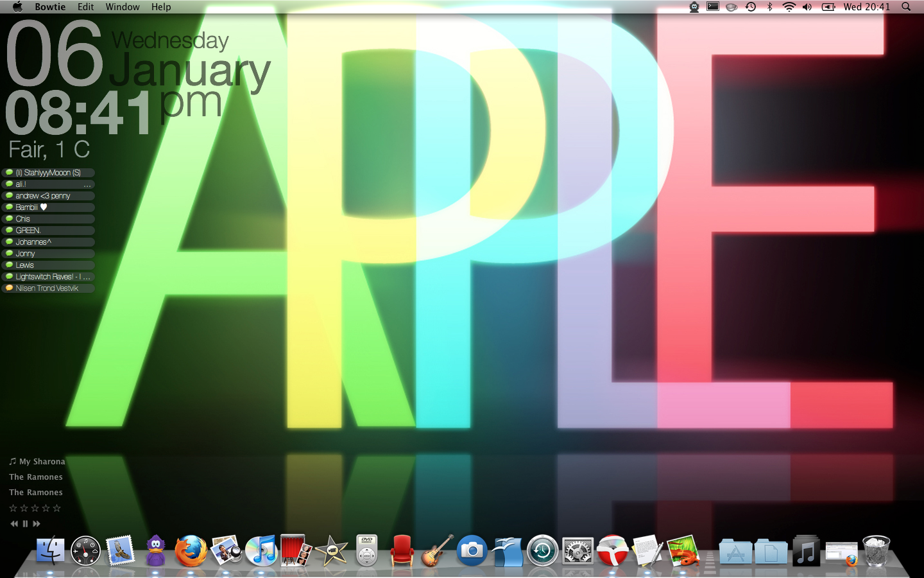Viewport: 924px width, 578px height.
Task: Skip to previous track in Bowtie
Action: (14, 523)
